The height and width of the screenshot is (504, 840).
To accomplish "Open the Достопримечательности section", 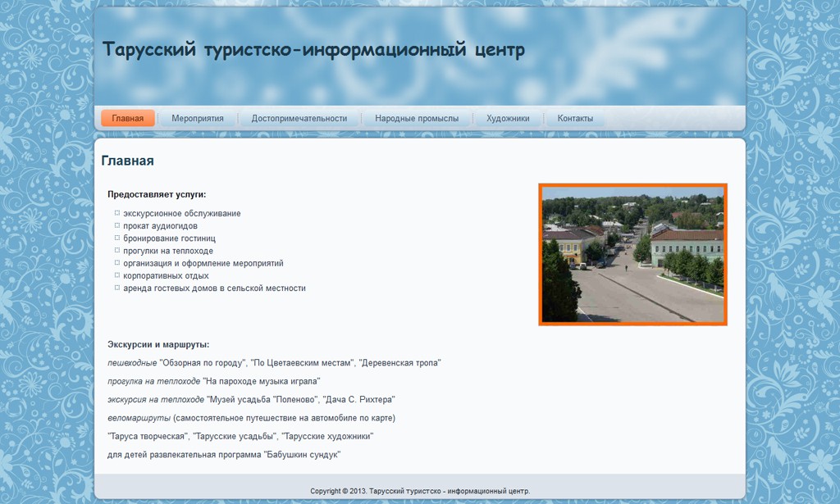I will (299, 118).
